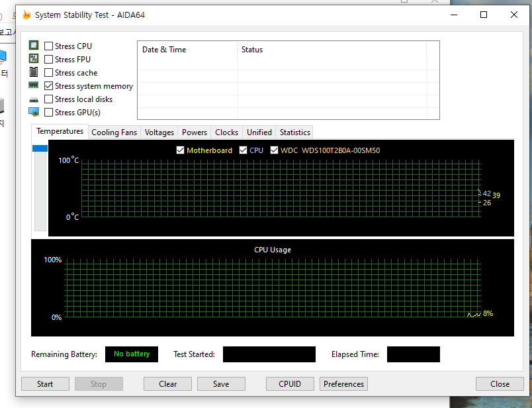Click the CPU chip icon beside Stress CPU
The height and width of the screenshot is (408, 532).
pyautogui.click(x=34, y=45)
